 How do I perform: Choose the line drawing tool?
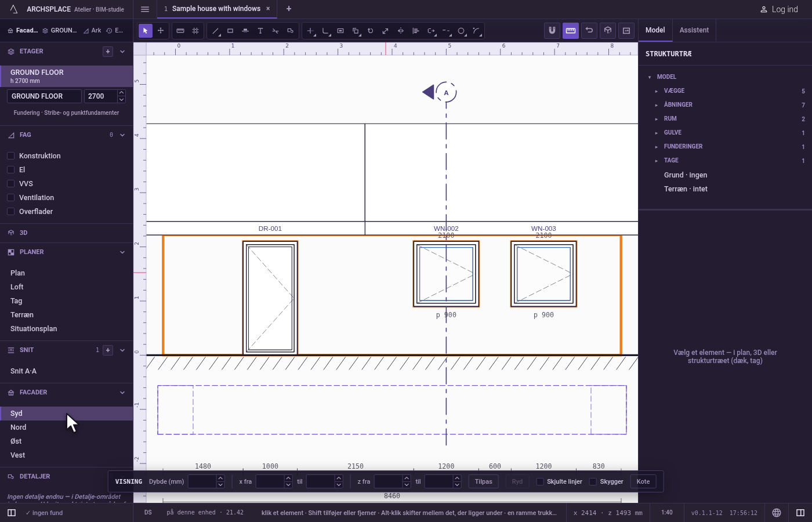[215, 31]
